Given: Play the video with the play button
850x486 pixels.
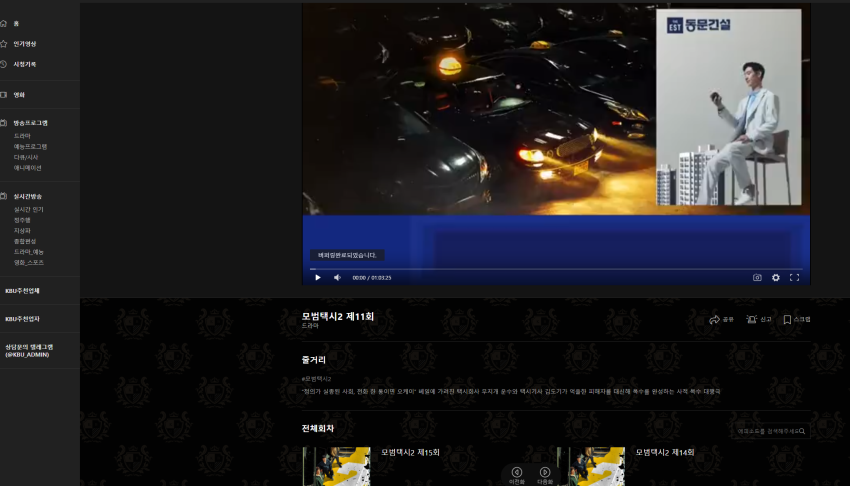Looking at the screenshot, I should click(x=318, y=277).
